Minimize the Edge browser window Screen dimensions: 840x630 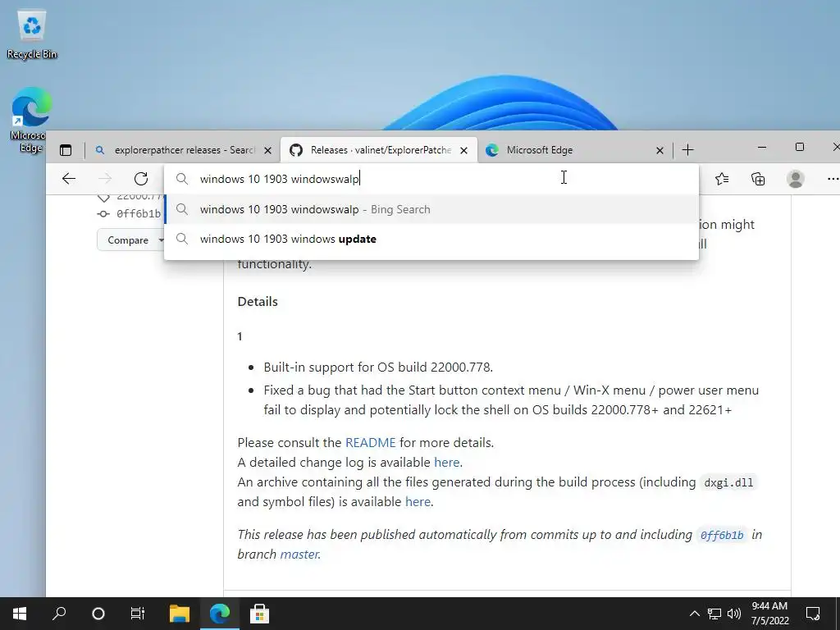(x=762, y=147)
